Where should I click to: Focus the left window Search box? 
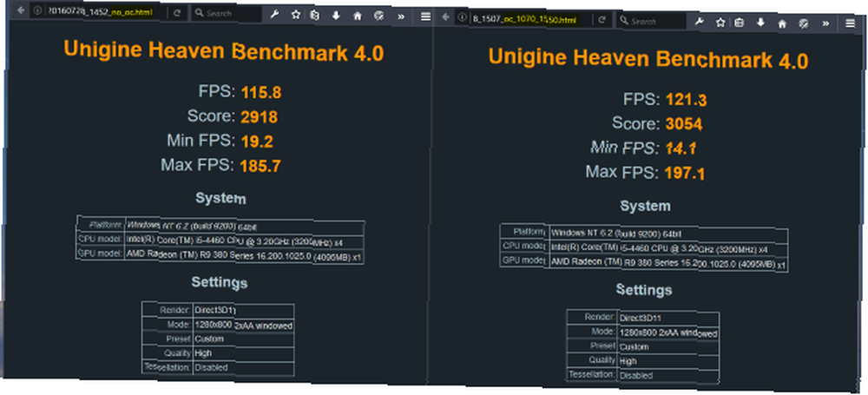click(x=226, y=13)
